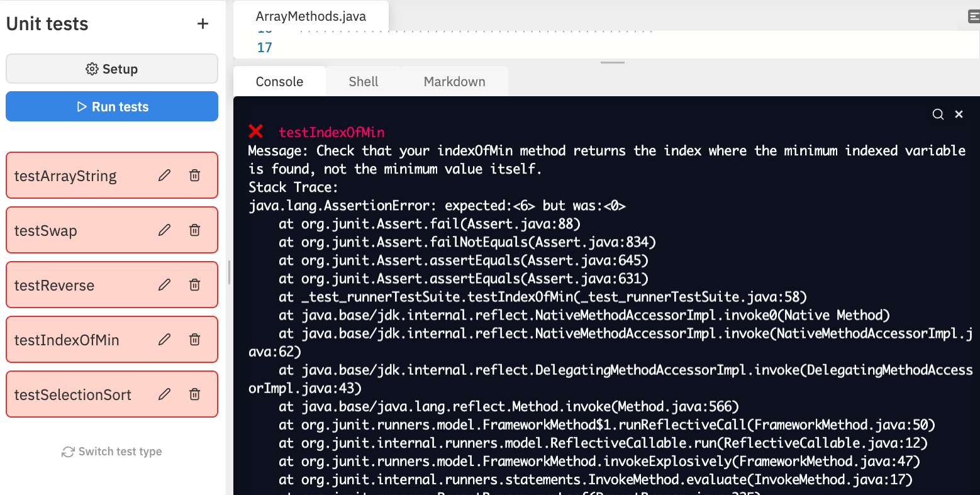Switch to the Markdown tab
The width and height of the screenshot is (980, 495).
(454, 82)
